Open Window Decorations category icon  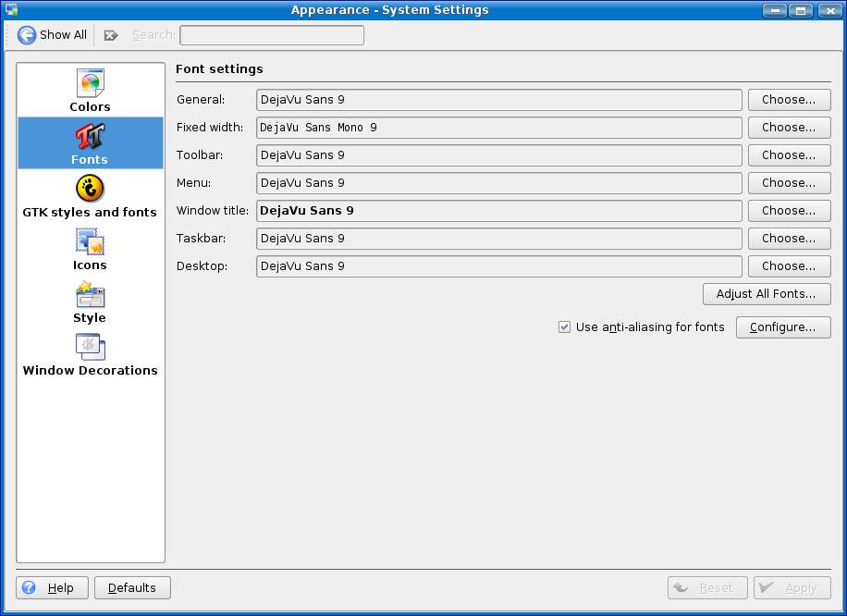click(x=90, y=348)
